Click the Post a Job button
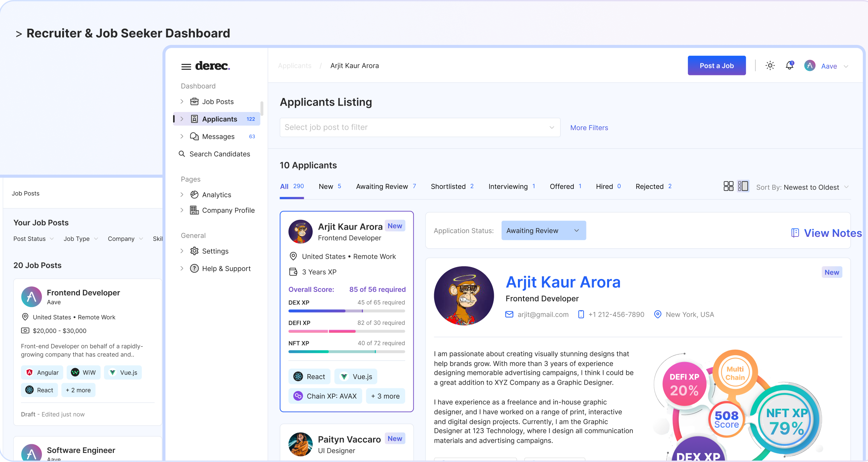 click(x=716, y=65)
